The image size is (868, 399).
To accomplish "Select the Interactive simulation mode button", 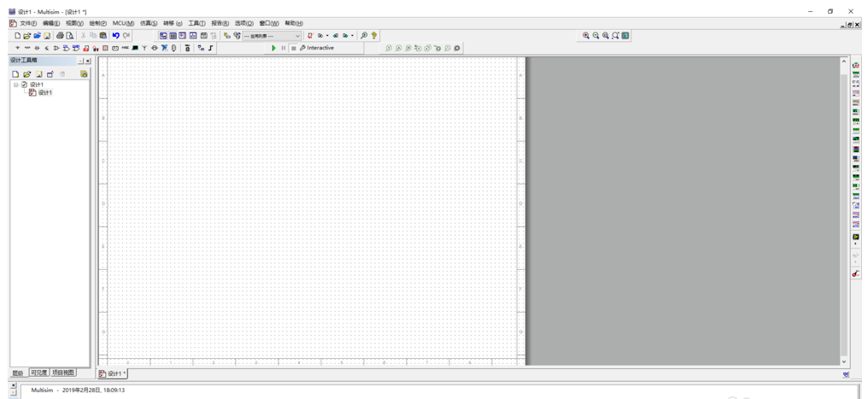I will click(x=317, y=49).
